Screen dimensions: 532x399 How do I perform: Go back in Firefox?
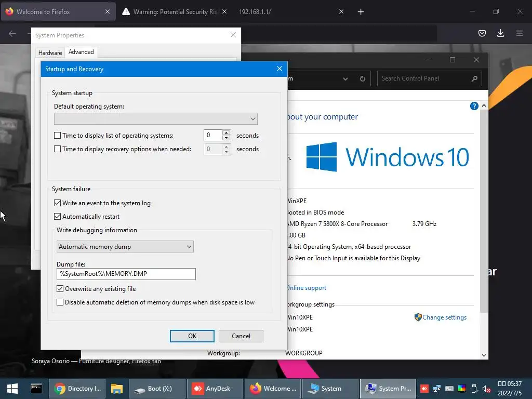[12, 33]
